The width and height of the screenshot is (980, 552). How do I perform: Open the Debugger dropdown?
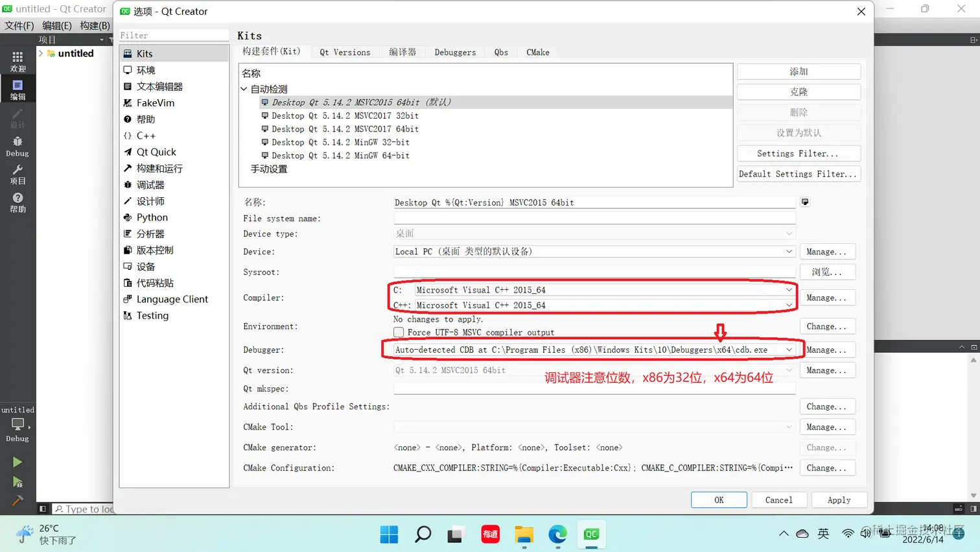coord(594,350)
